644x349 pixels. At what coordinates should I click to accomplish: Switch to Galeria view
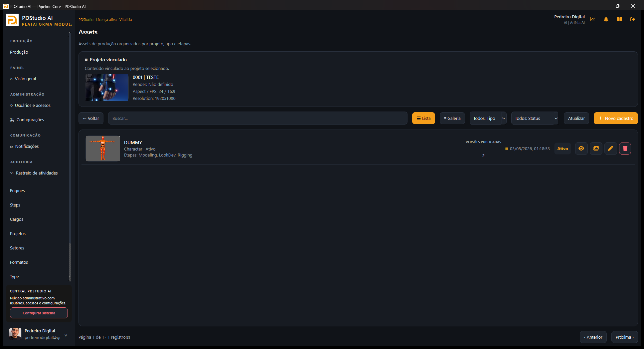452,118
